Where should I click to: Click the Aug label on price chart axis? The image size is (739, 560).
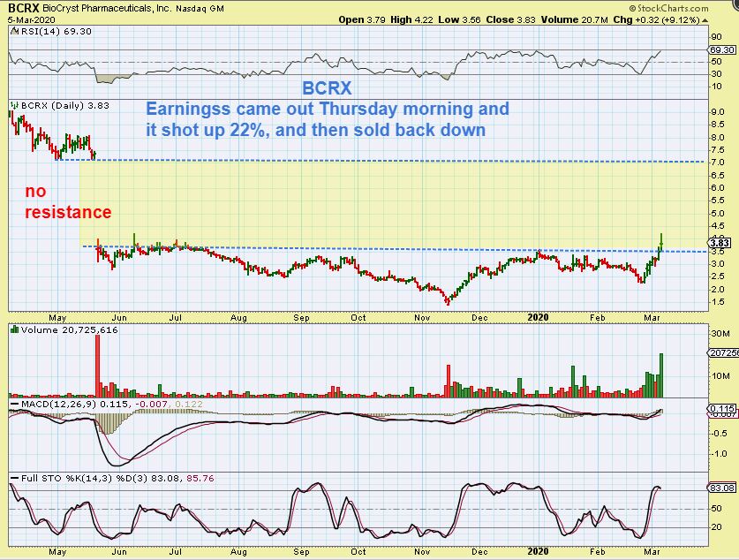[x=238, y=317]
